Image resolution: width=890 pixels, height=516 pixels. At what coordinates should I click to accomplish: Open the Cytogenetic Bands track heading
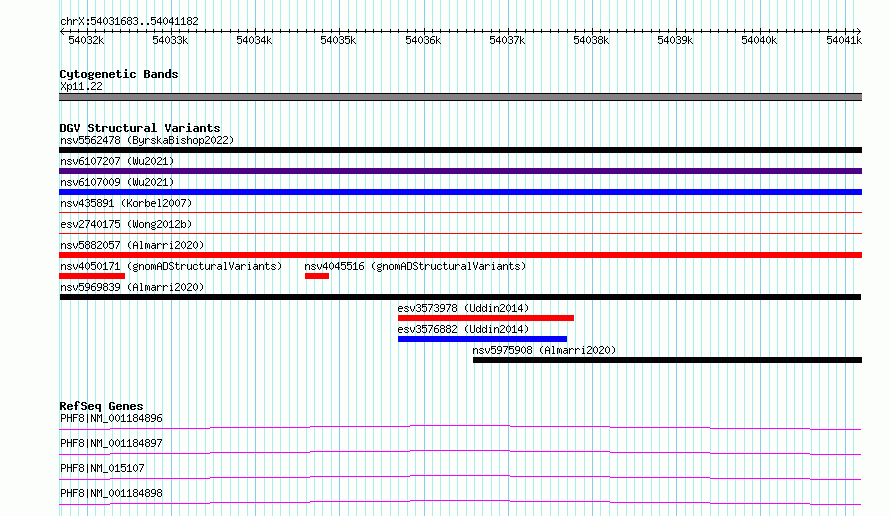pyautogui.click(x=119, y=74)
